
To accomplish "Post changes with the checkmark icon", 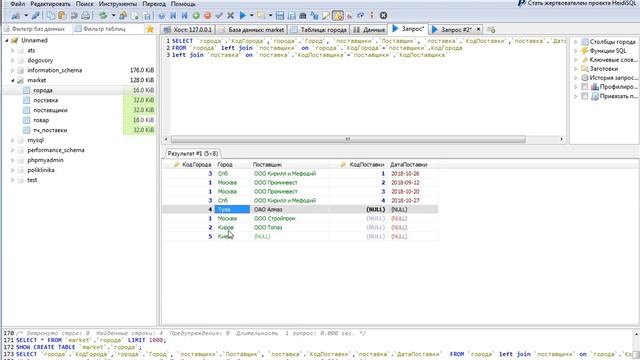I will [219, 16].
